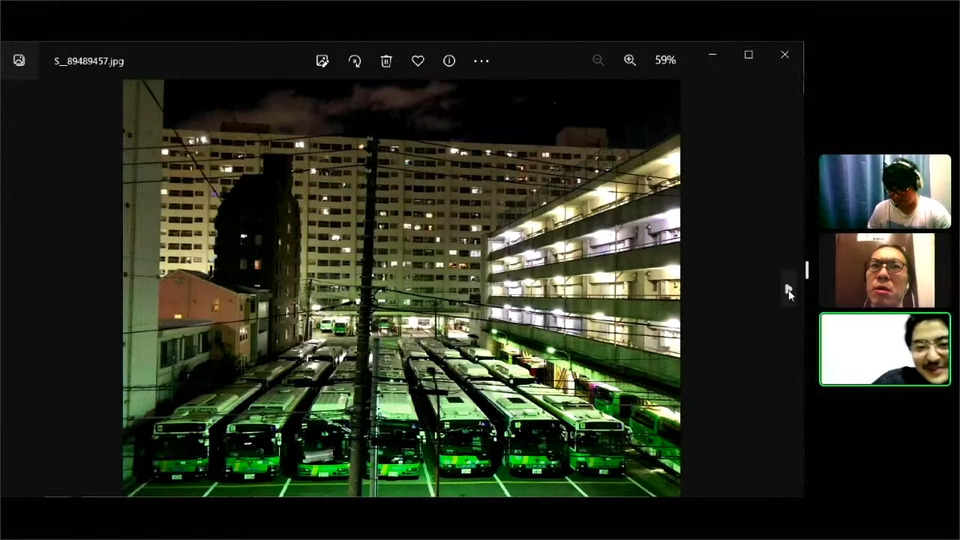Viewport: 960px width, 540px height.
Task: Show file info via info icon
Action: [x=449, y=61]
